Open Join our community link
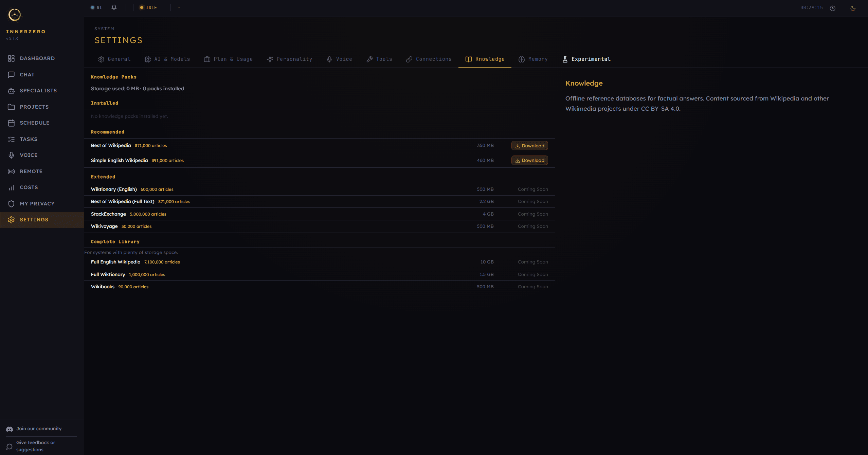The width and height of the screenshot is (868, 455). [x=39, y=429]
